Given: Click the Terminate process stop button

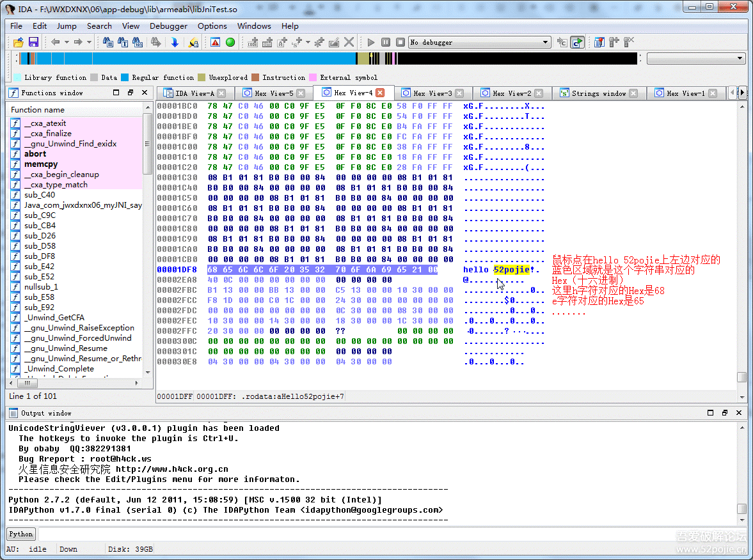Looking at the screenshot, I should point(400,42).
